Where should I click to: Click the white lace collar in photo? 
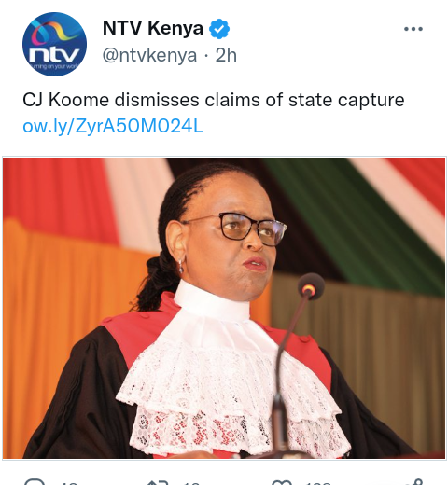[231, 385]
